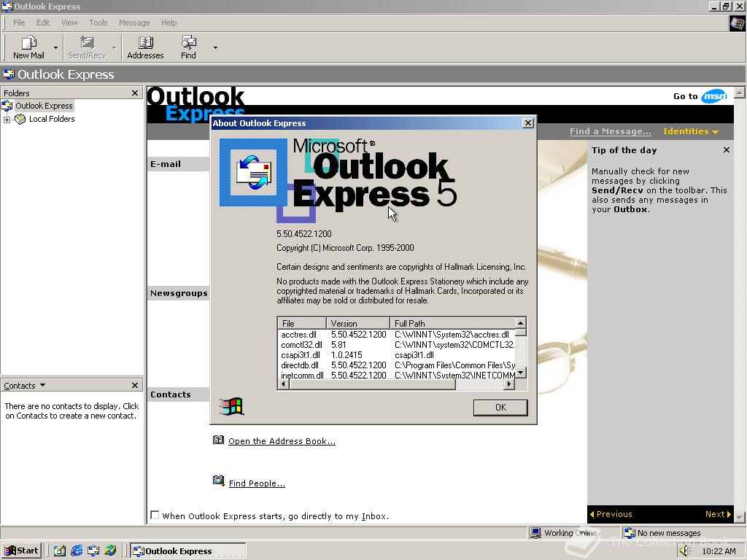Click the Addresses toolbar icon
Image resolution: width=747 pixels, height=560 pixels.
pos(145,46)
